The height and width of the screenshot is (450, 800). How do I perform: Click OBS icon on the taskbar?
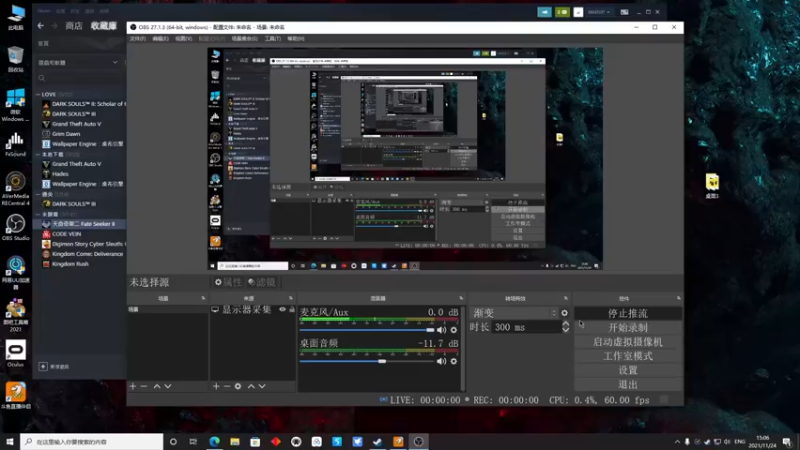[x=418, y=441]
